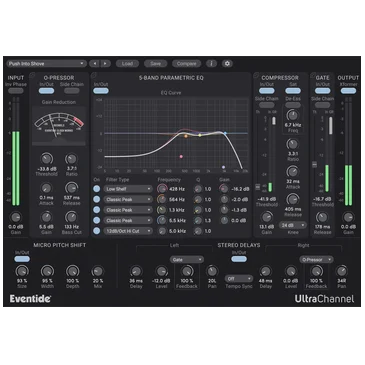Toggle Compressor In/Out switch

click(267, 91)
